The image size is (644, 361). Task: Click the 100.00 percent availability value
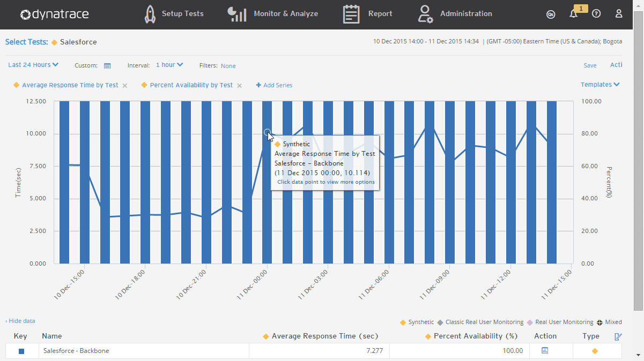click(513, 351)
